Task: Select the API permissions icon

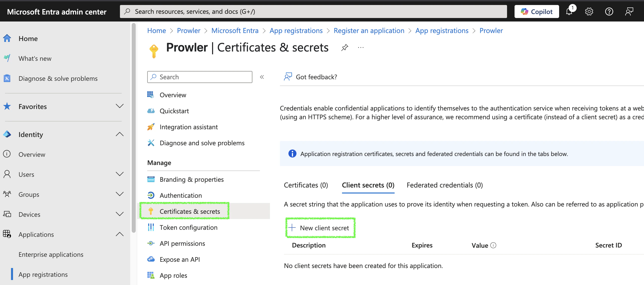Action: (x=151, y=243)
